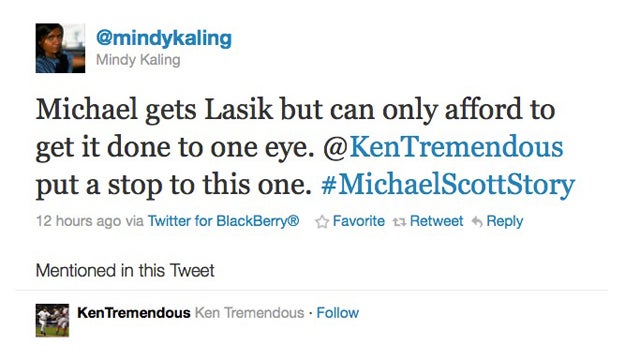Click the 12 hours ago timestamp
The height and width of the screenshot is (360, 640).
(x=78, y=221)
